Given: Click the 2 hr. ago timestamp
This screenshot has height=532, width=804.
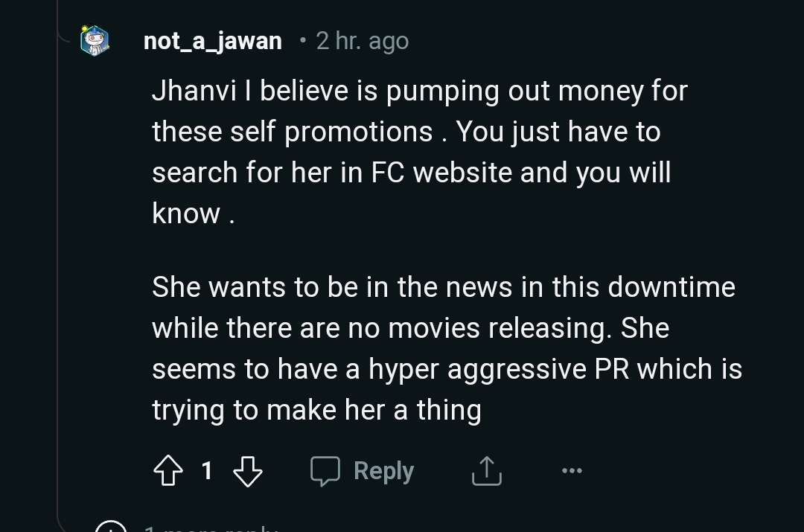Looking at the screenshot, I should click(x=362, y=41).
